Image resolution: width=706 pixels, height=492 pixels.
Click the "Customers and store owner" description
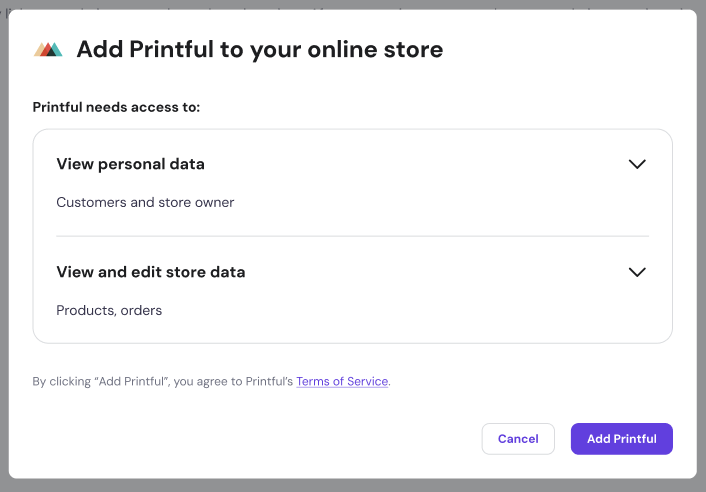[x=145, y=202]
